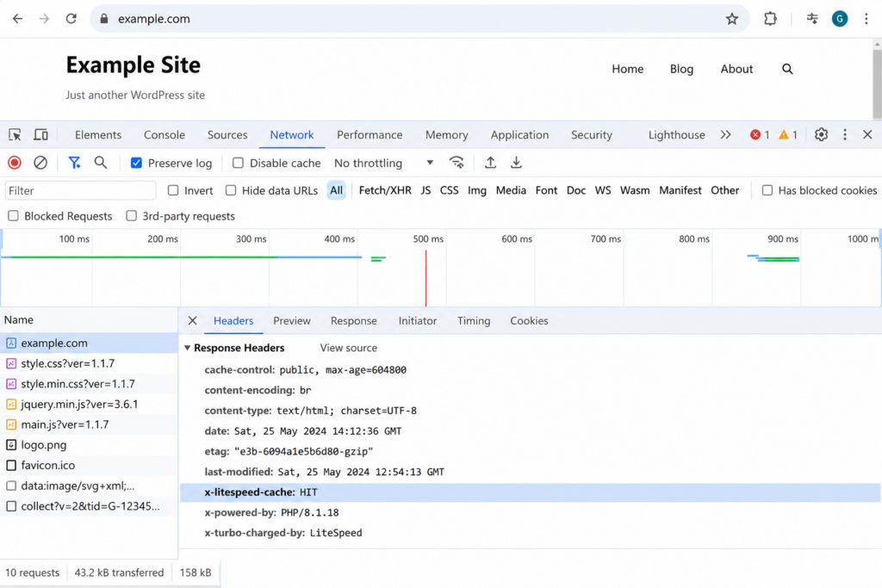Open the About navigation link
Image resolution: width=882 pixels, height=588 pixels.
(x=736, y=69)
